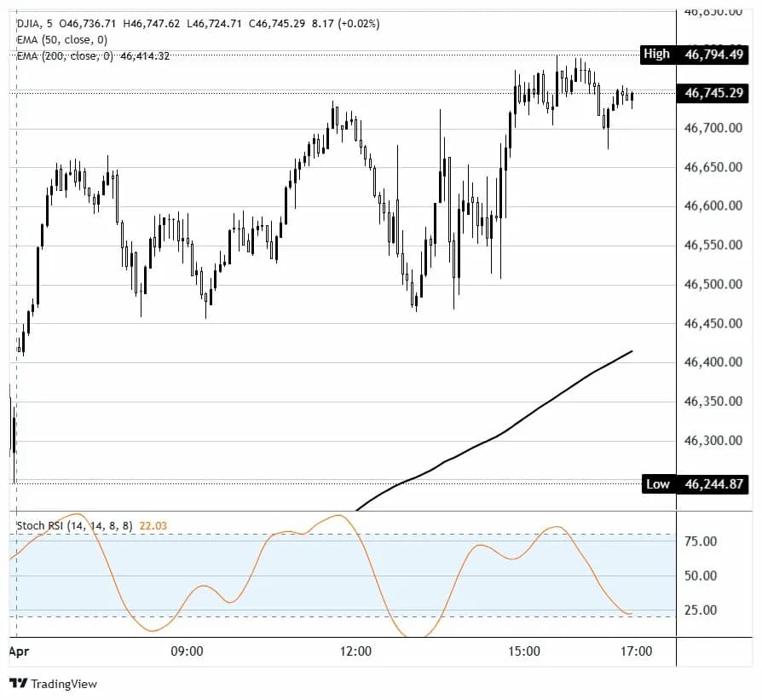762x700 pixels.
Task: Click the 17:00 time axis label
Action: point(636,651)
